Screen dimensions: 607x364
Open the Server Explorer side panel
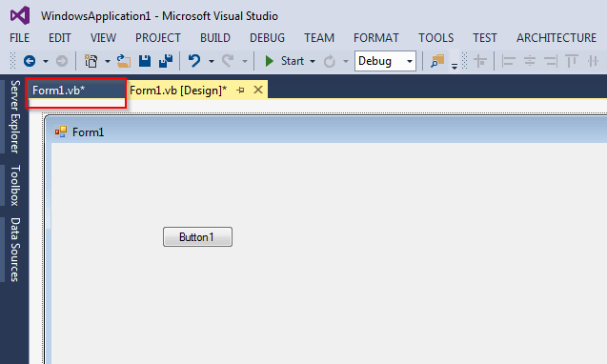pyautogui.click(x=14, y=116)
